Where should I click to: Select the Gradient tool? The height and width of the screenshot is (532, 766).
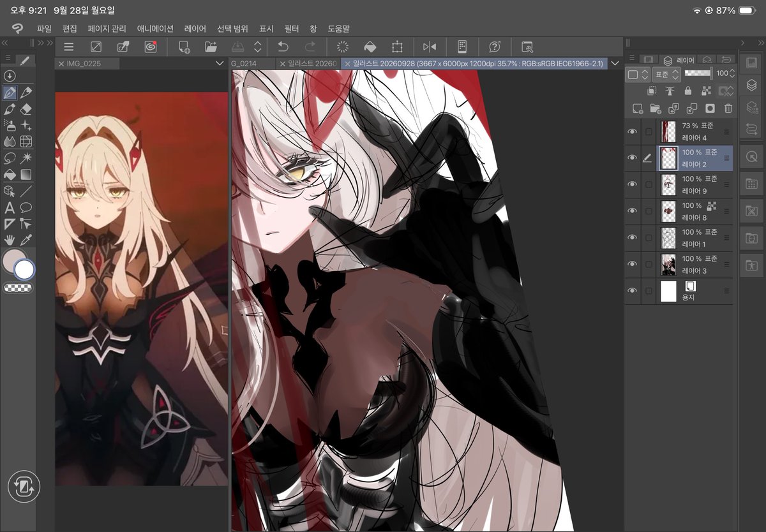click(26, 174)
